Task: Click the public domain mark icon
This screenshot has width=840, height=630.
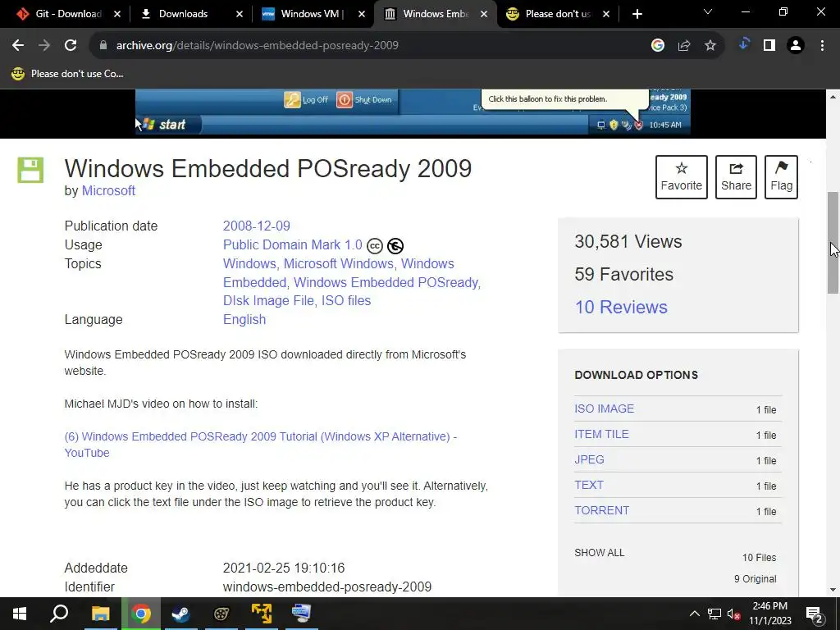Action: pyautogui.click(x=395, y=246)
